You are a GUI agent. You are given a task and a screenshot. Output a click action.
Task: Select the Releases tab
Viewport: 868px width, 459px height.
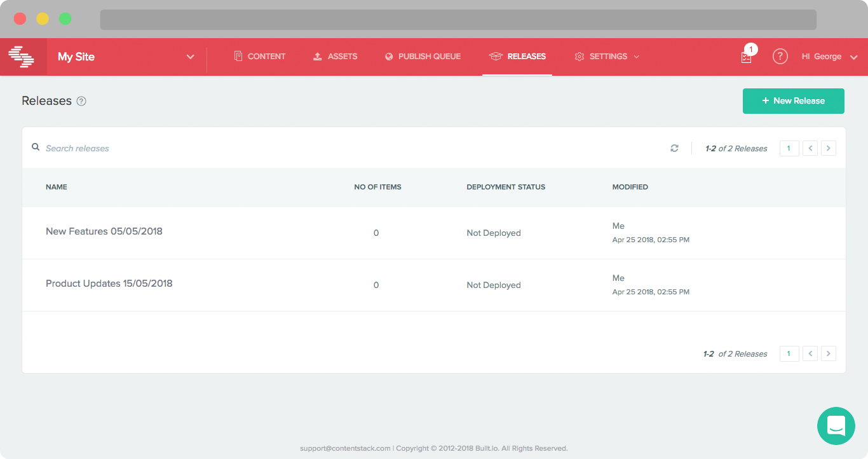(517, 57)
